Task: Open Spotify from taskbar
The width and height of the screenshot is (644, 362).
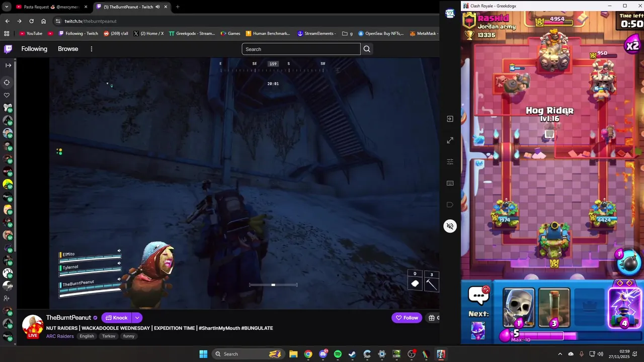Action: 338,354
